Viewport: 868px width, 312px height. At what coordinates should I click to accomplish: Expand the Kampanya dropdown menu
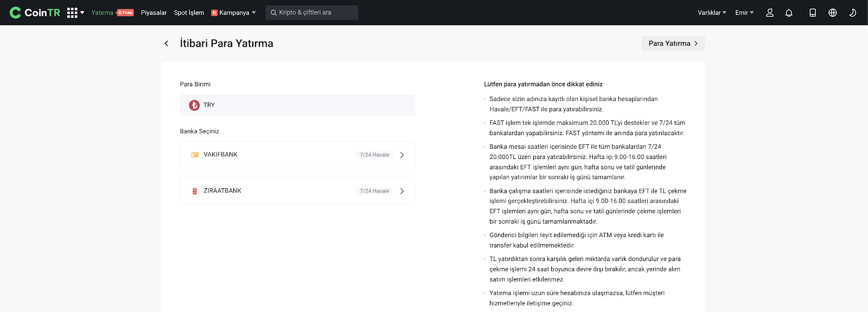tap(233, 12)
